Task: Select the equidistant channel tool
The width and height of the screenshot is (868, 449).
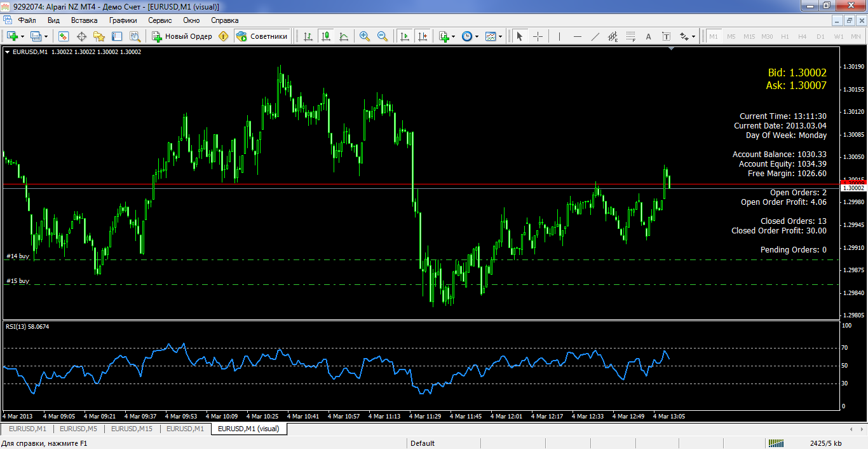Action: pyautogui.click(x=613, y=36)
